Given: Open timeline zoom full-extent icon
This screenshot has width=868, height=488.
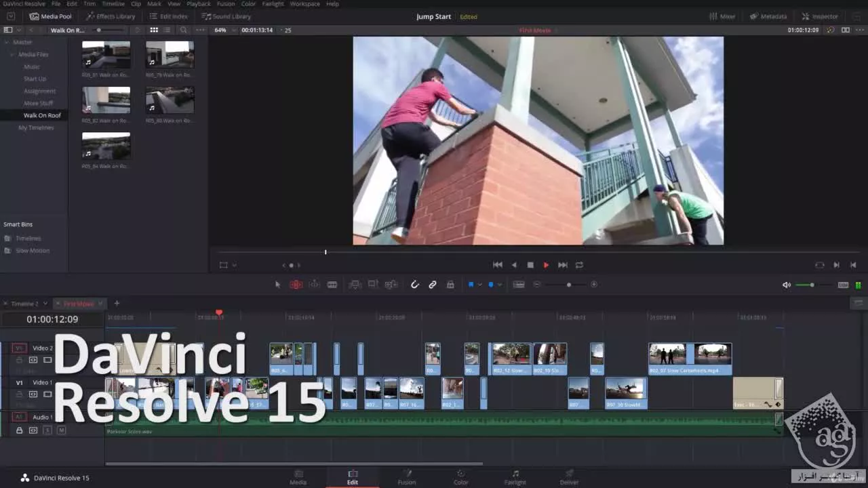Looking at the screenshot, I should coord(519,285).
